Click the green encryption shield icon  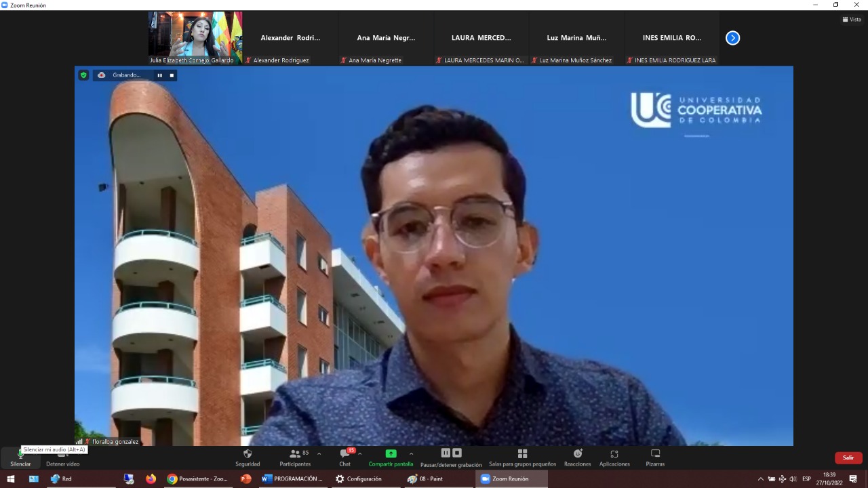83,75
